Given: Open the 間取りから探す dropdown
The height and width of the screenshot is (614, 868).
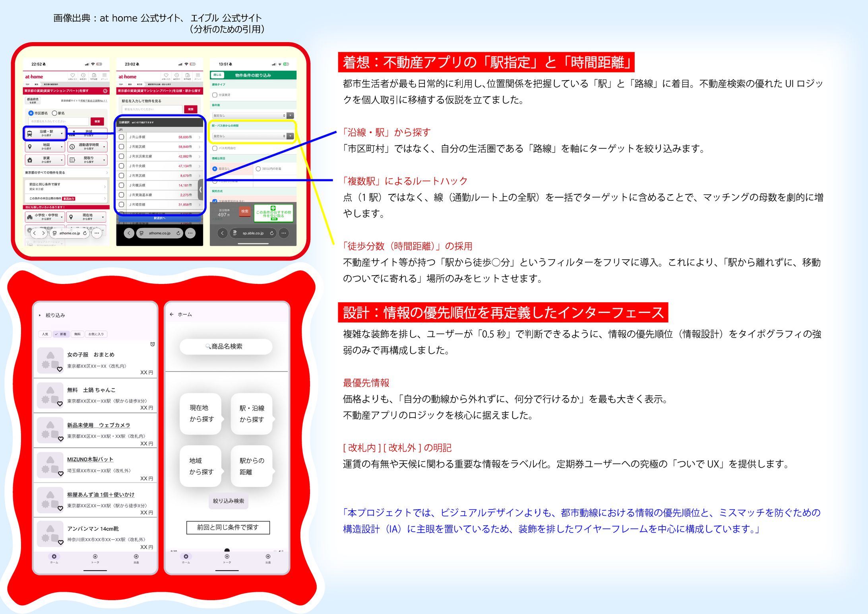Looking at the screenshot, I should (87, 160).
